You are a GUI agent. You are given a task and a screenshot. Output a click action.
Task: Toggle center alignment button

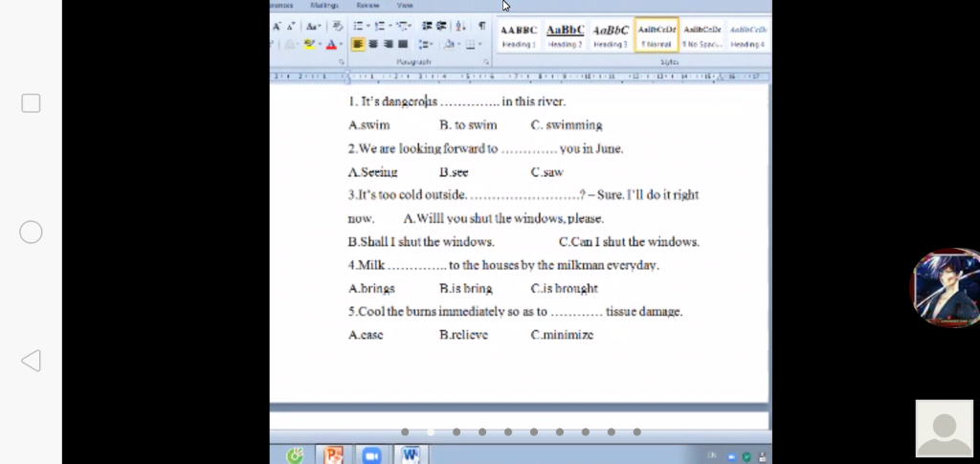(373, 44)
